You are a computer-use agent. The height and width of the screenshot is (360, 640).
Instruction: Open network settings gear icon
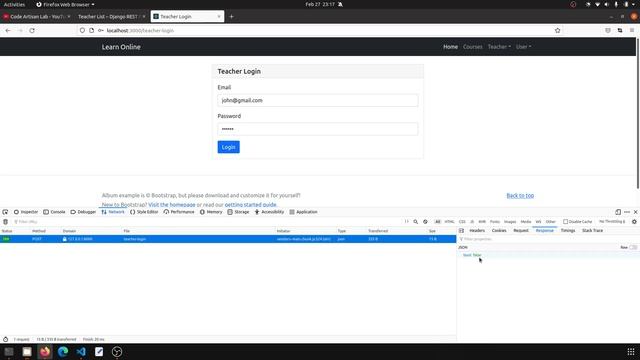pos(634,222)
